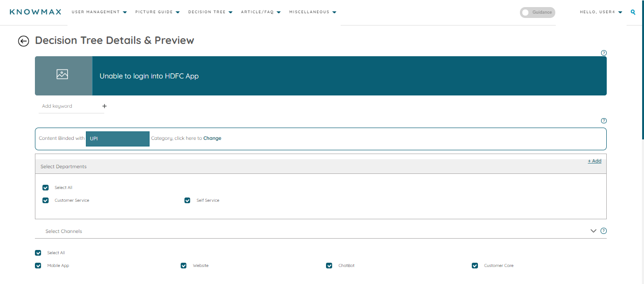This screenshot has height=284, width=644.
Task: Open the Picture Guide menu
Action: tap(157, 12)
